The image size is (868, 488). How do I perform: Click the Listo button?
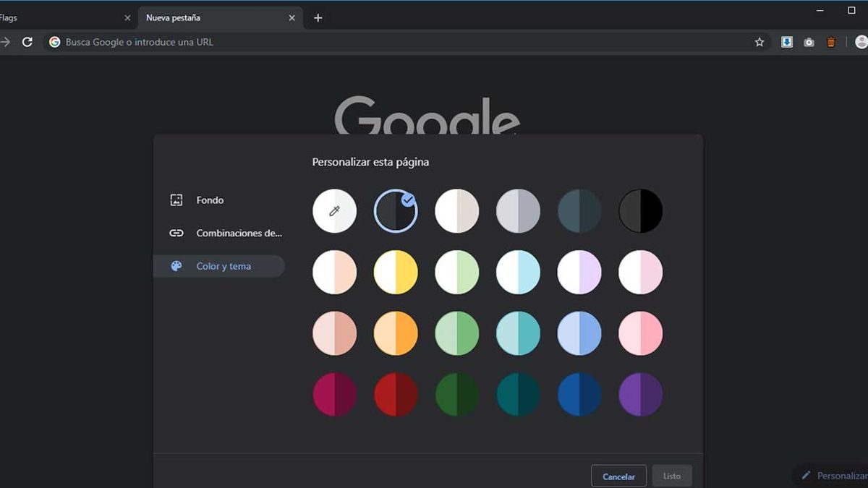click(x=672, y=476)
